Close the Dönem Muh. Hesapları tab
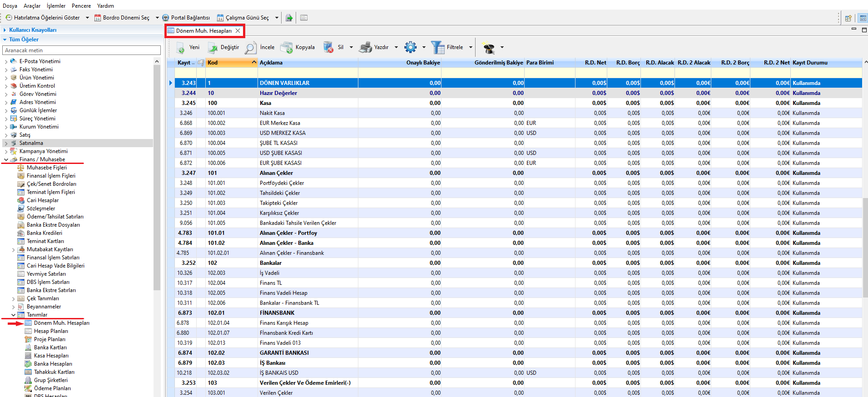The height and width of the screenshot is (397, 868). (x=238, y=31)
